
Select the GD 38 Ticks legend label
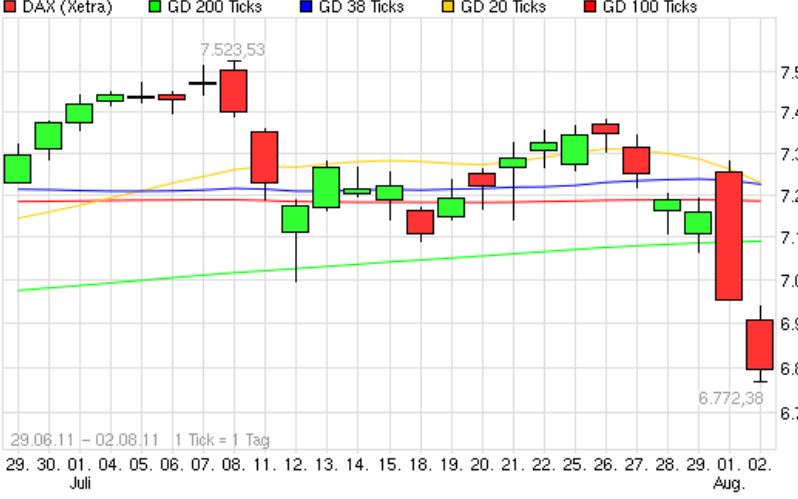tap(361, 7)
